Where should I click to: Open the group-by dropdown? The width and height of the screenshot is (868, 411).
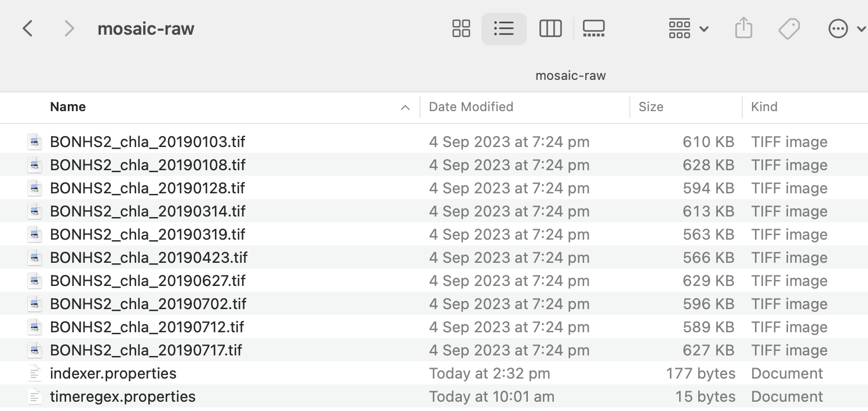point(687,28)
